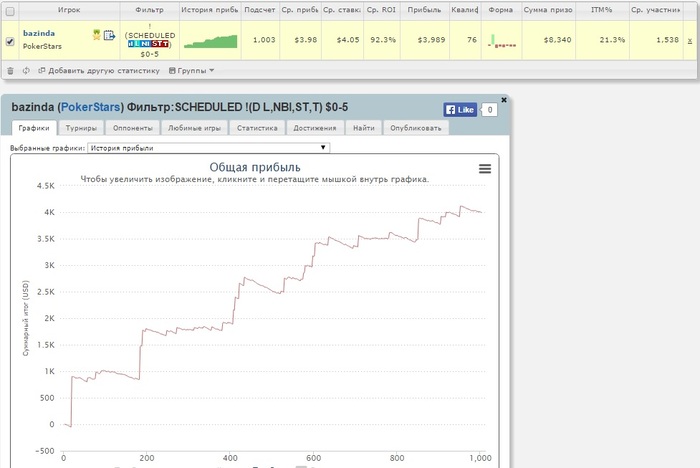Sort by Сумма призов column header
The height and width of the screenshot is (468, 700).
click(x=548, y=10)
